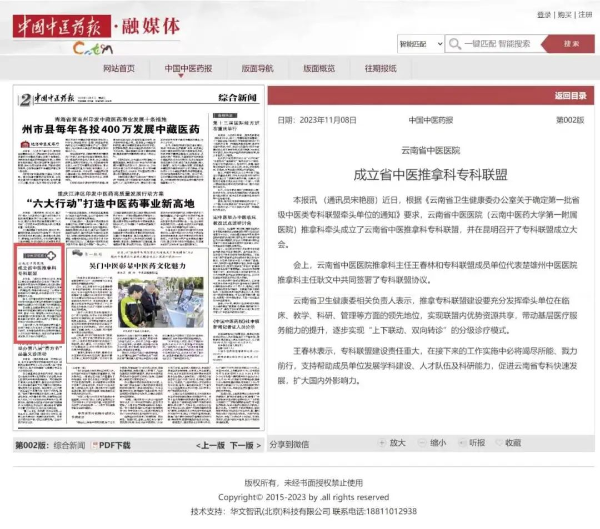
Task: Click 返回目录 to return to contents
Action: coord(570,96)
